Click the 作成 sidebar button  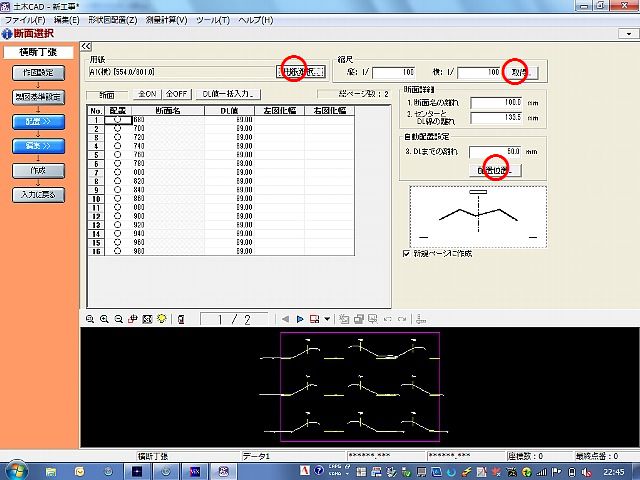tap(38, 171)
